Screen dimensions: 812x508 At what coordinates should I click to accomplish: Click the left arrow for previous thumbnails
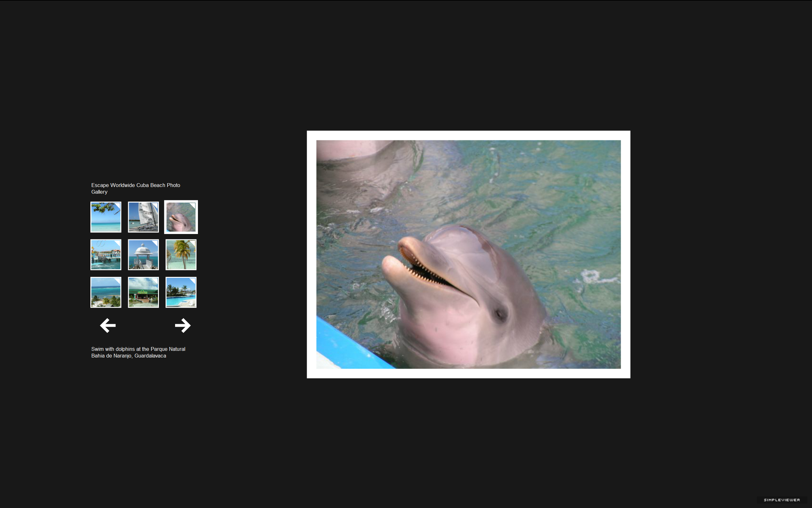[x=108, y=325]
